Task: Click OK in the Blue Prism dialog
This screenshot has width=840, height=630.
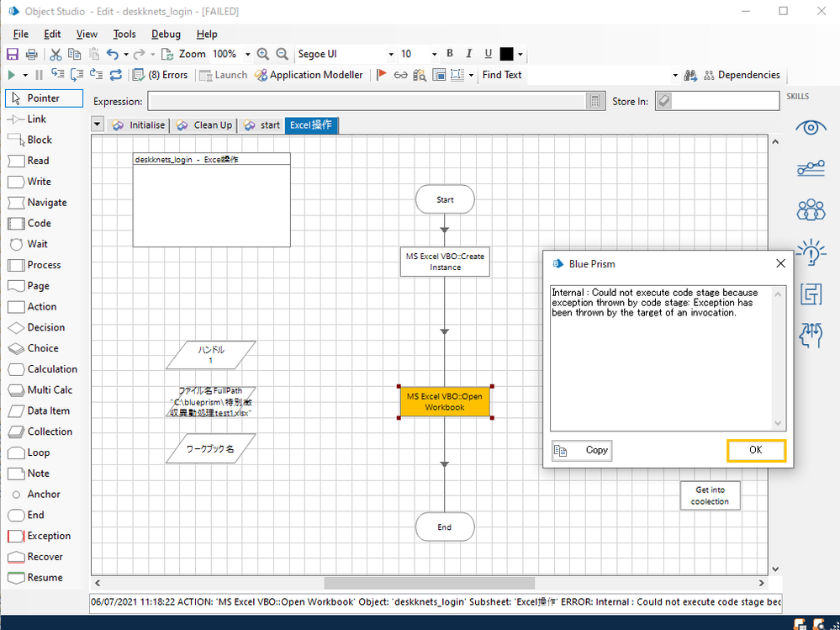Action: click(x=756, y=451)
